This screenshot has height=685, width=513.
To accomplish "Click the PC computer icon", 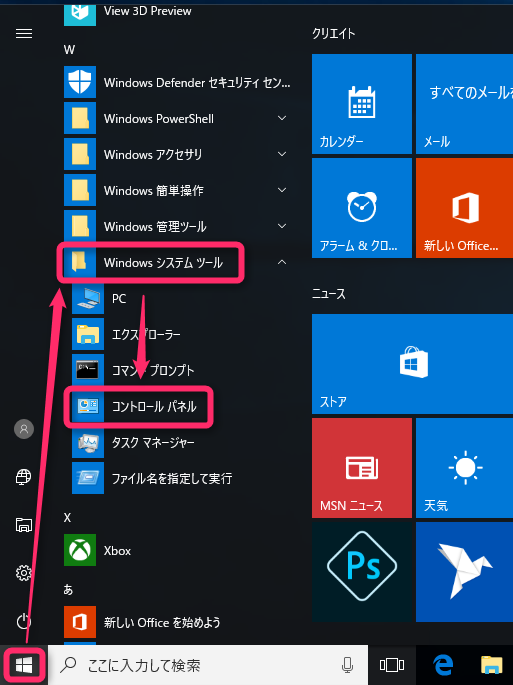I will [88, 298].
